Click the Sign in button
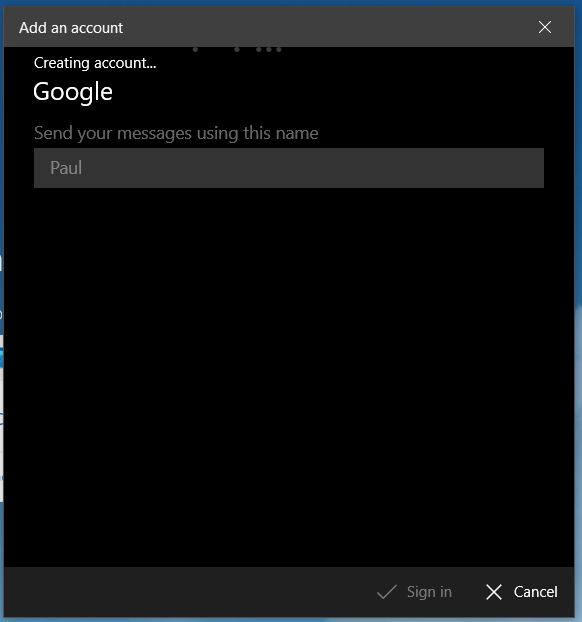The width and height of the screenshot is (582, 622). click(415, 592)
